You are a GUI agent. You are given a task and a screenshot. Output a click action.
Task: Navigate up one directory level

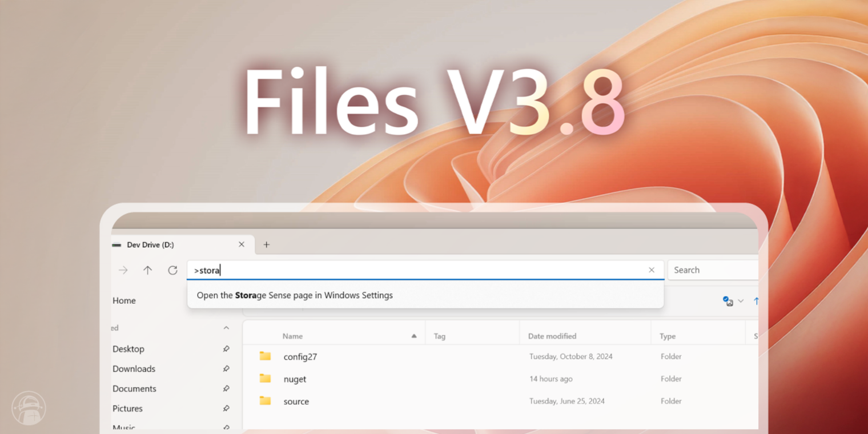click(x=147, y=270)
